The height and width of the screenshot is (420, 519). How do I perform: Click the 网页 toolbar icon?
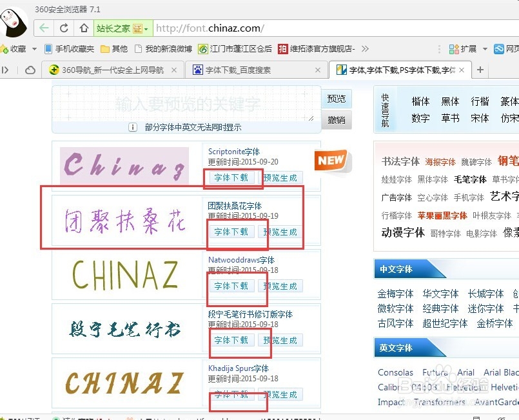506,49
